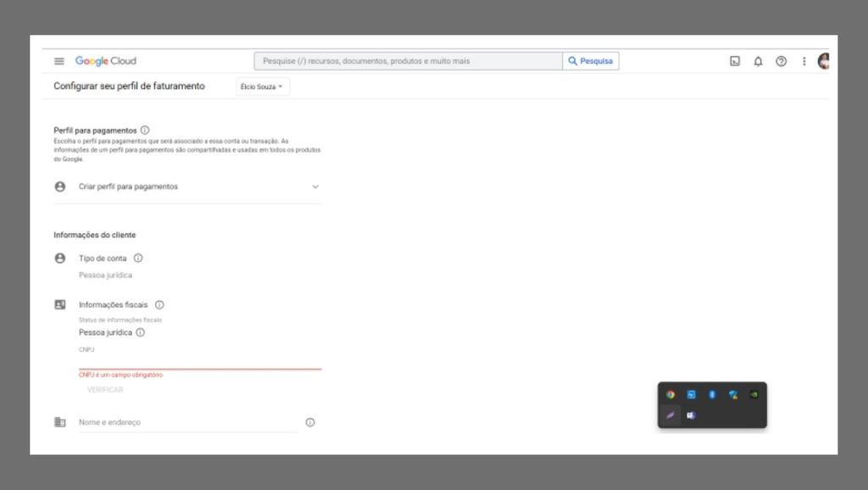Click the Pessoa jurídica account type value
868x490 pixels.
point(105,276)
